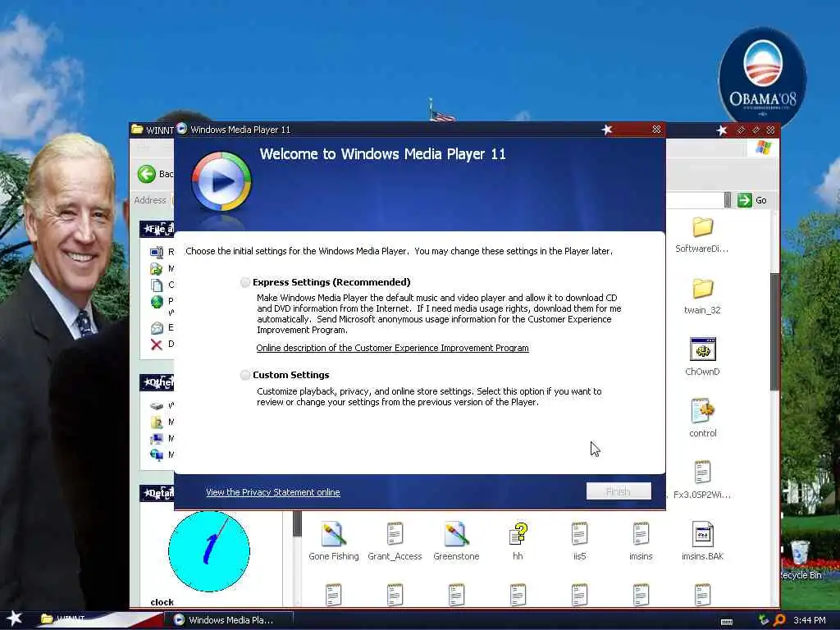Click the 3:44 PM system clock

click(810, 620)
